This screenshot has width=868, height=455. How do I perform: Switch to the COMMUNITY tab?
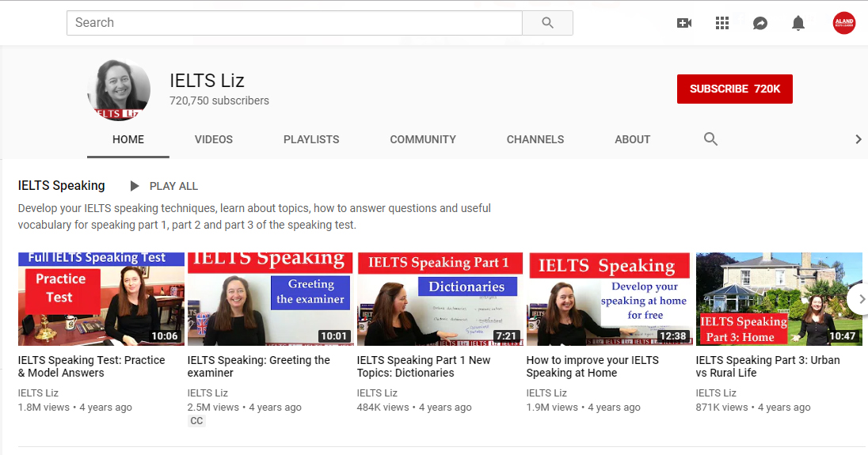point(423,139)
